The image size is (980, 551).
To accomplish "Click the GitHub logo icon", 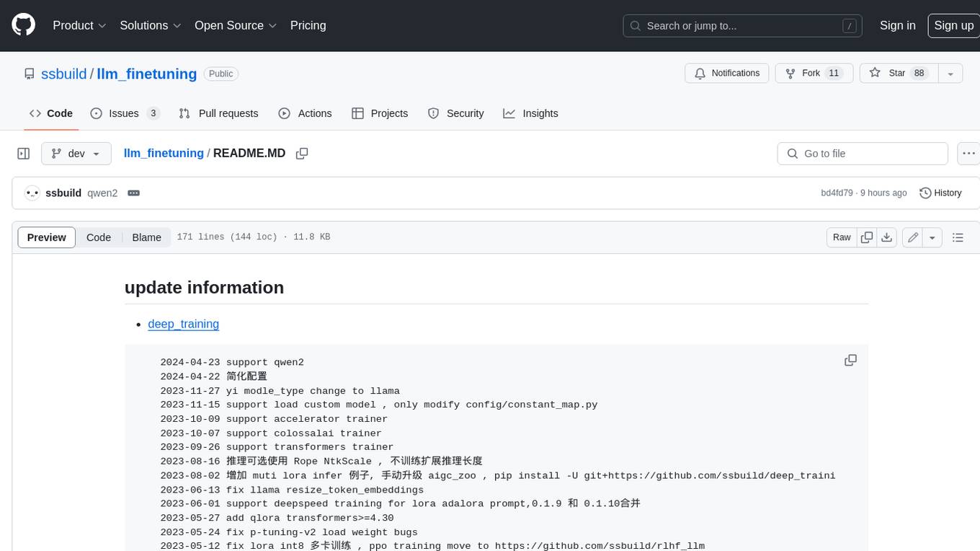I will point(23,25).
